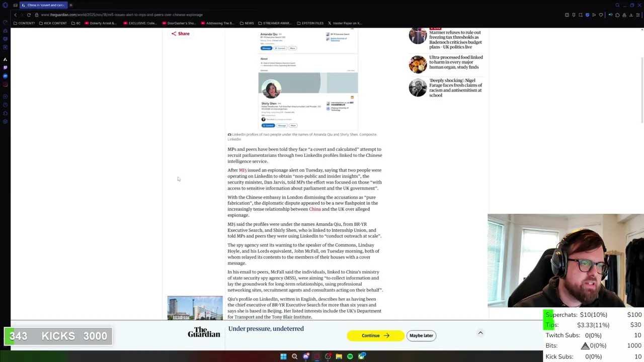This screenshot has height=362, width=644.
Task: Open File Explorer from the taskbar
Action: tap(339, 356)
